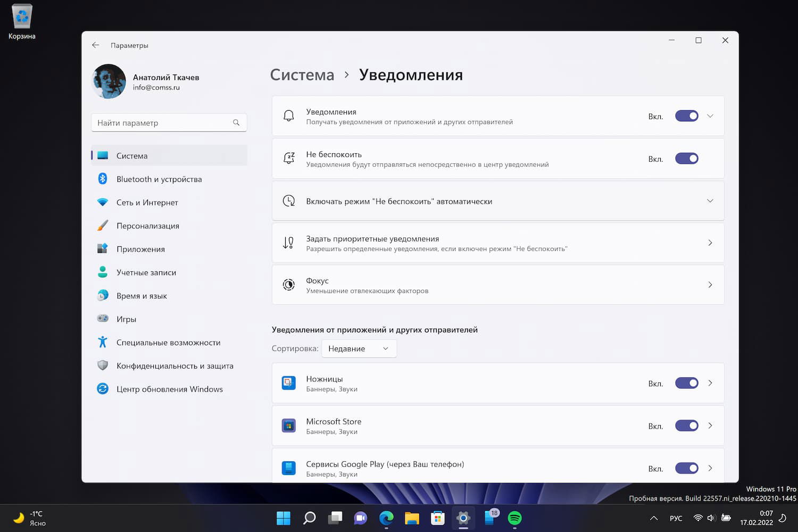Open Bluetooth и устройства section
Viewport: 798px width, 532px height.
[x=169, y=179]
